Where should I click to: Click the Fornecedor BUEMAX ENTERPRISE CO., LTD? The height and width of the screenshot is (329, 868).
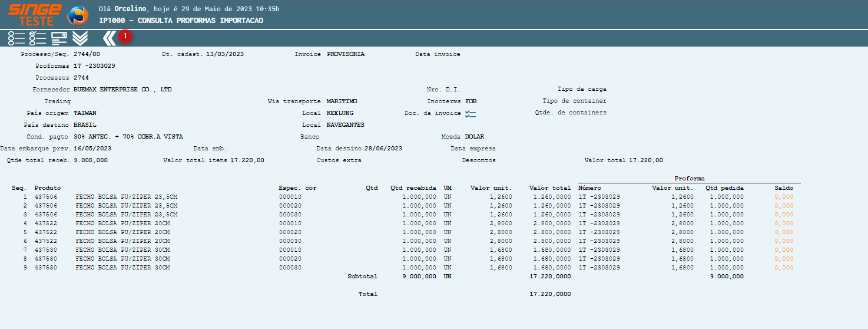tap(122, 90)
